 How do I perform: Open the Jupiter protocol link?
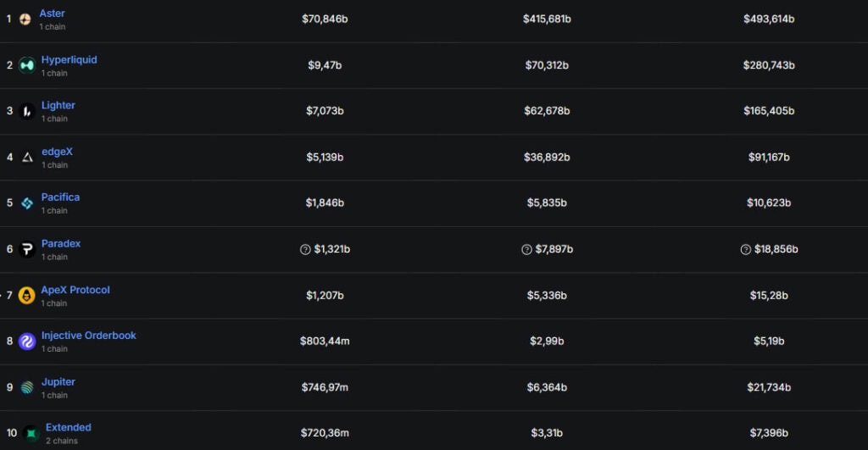58,381
